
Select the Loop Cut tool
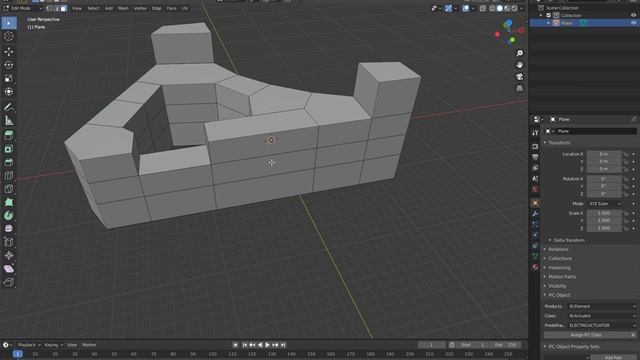tap(9, 176)
